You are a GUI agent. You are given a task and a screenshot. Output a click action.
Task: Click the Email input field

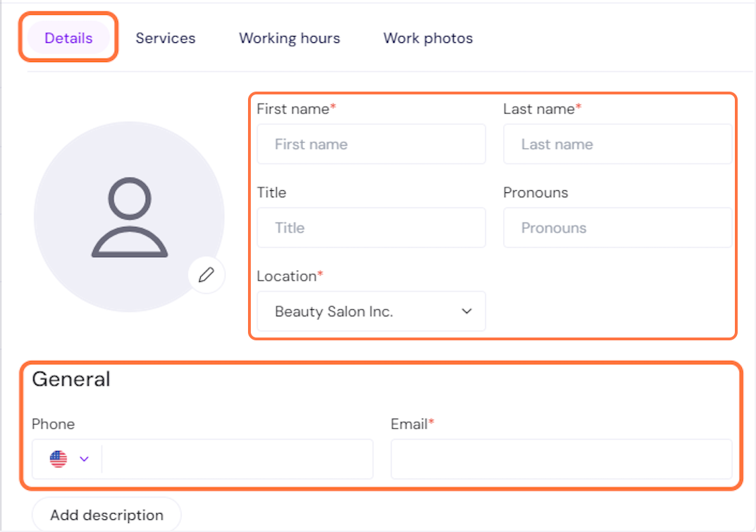point(561,459)
